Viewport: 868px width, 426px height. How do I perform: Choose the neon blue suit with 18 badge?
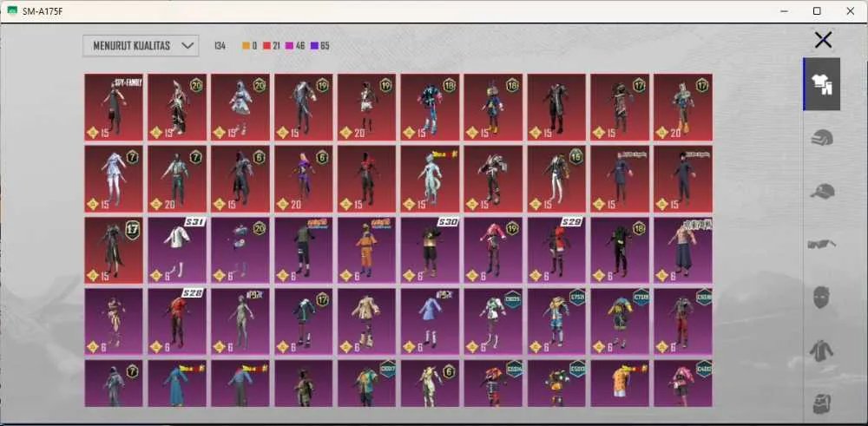coord(431,108)
